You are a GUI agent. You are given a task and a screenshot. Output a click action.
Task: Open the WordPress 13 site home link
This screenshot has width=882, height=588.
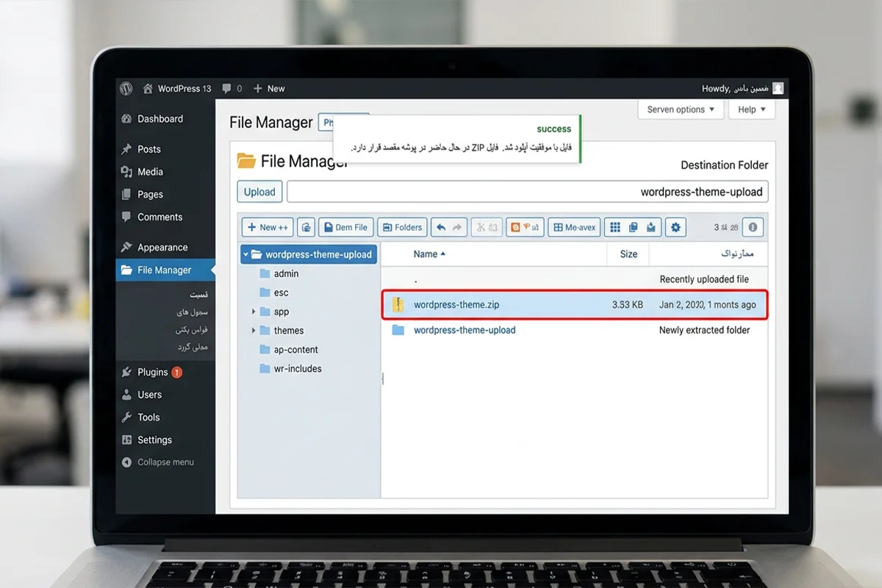coord(176,88)
